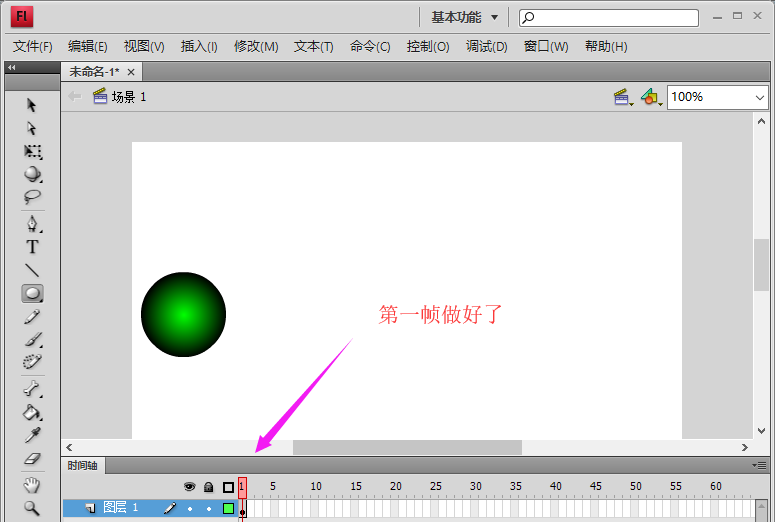Open the 命令(C) menu
775x522 pixels.
tap(370, 46)
